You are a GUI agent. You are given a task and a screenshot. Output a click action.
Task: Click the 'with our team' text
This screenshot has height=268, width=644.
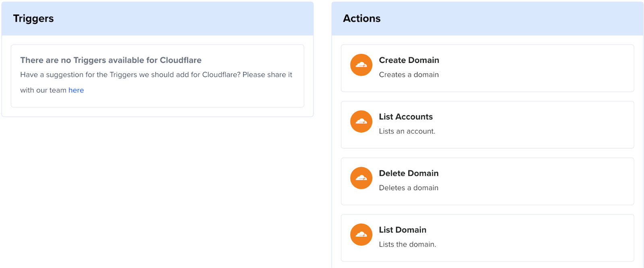[43, 90]
